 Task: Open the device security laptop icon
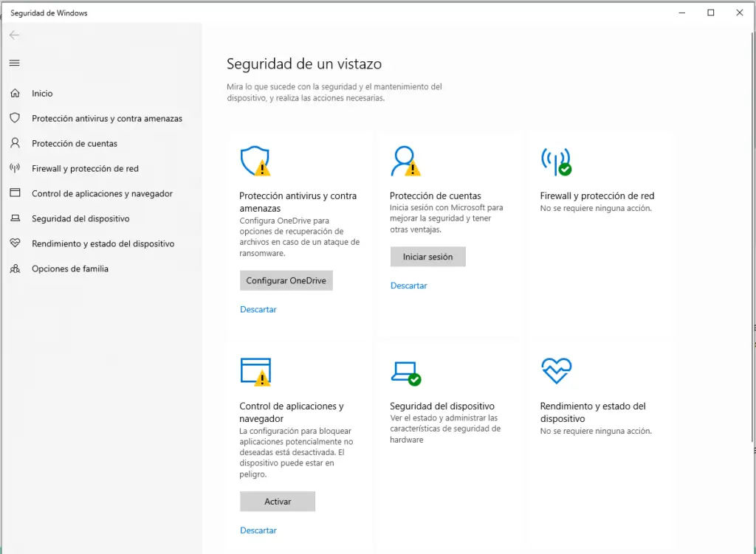[x=405, y=372]
